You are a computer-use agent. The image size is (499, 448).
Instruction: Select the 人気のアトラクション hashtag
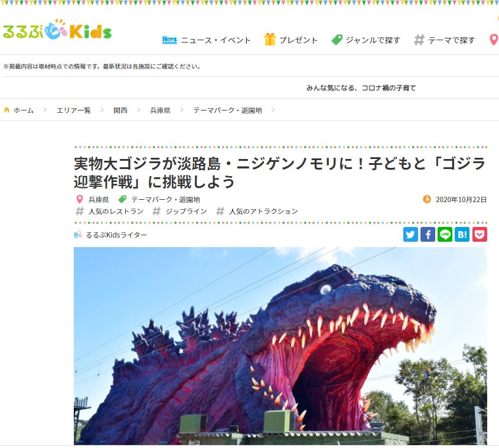point(257,211)
